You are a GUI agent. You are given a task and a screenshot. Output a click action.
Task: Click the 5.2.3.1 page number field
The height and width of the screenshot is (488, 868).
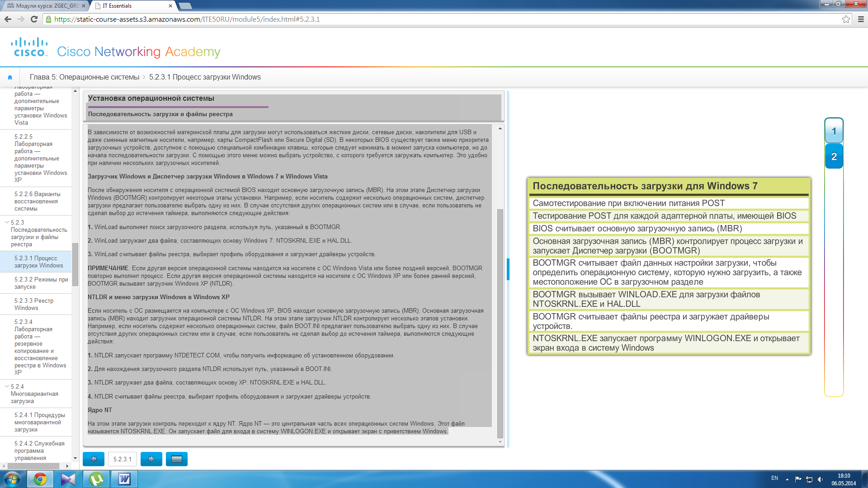click(x=123, y=459)
